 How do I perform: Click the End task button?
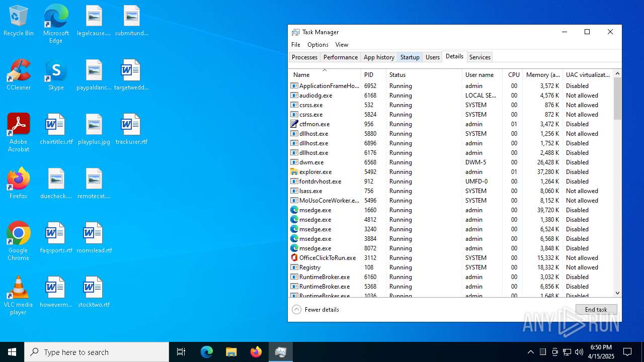click(x=596, y=310)
